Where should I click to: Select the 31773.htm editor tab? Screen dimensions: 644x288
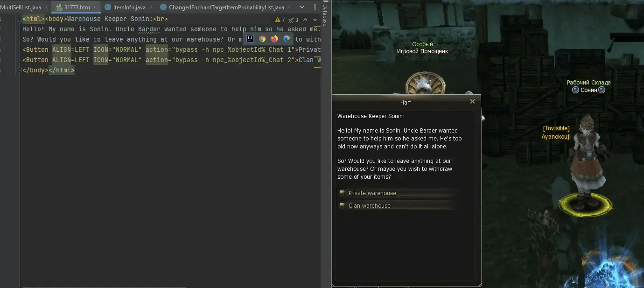(x=77, y=7)
